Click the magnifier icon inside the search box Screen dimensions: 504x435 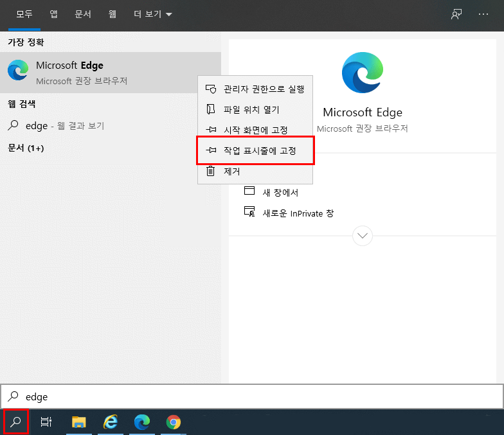(13, 396)
